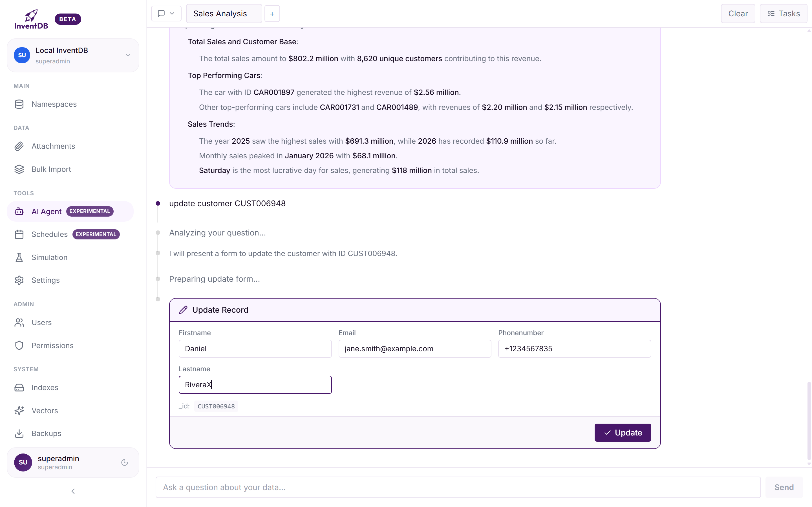The height and width of the screenshot is (507, 812).
Task: Open the Backups section
Action: point(47,433)
